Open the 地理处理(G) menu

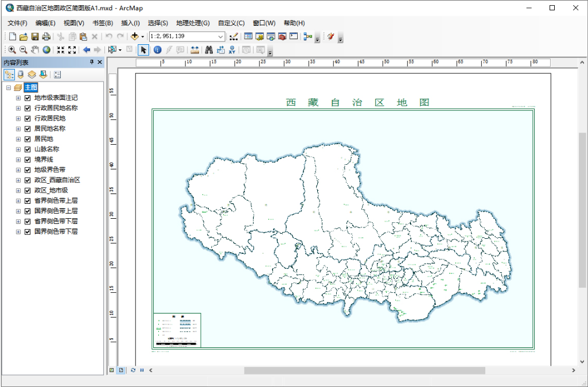[193, 23]
